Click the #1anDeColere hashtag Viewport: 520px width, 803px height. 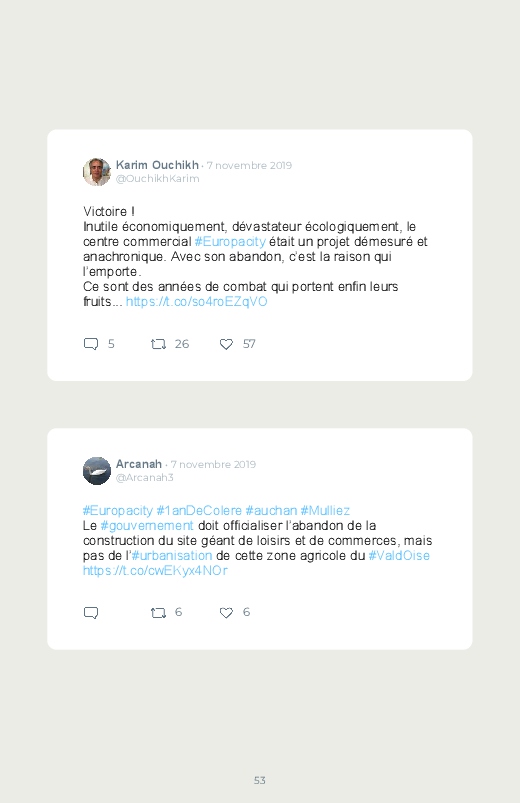pos(199,511)
